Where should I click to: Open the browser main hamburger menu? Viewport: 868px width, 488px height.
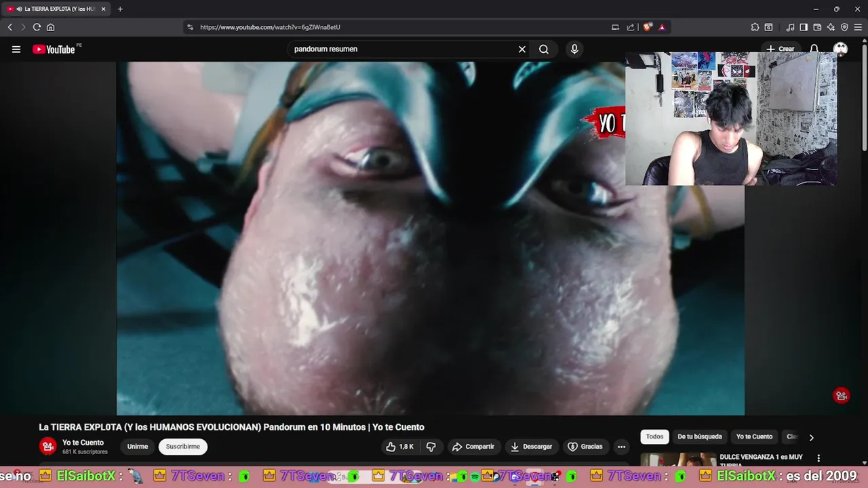click(858, 27)
